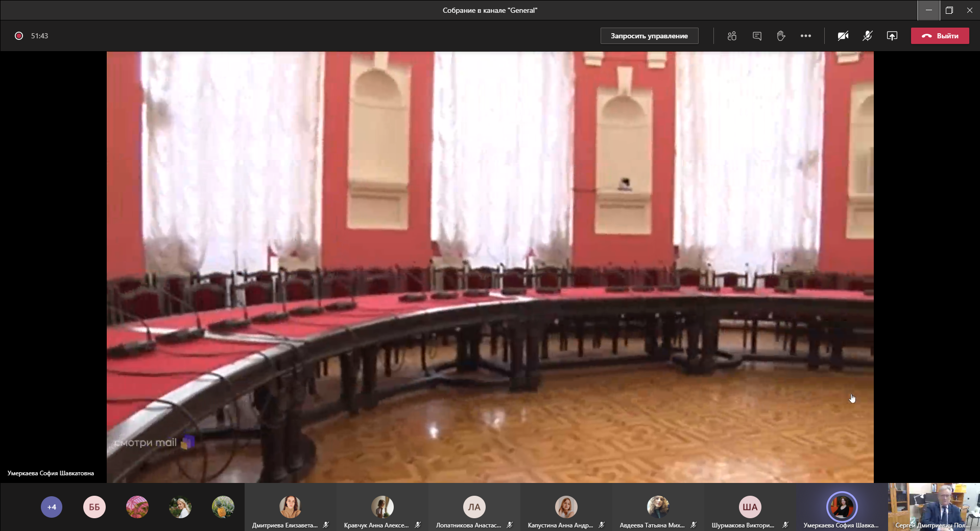
Task: Select Кравчук Анна participant tile
Action: tap(382, 507)
